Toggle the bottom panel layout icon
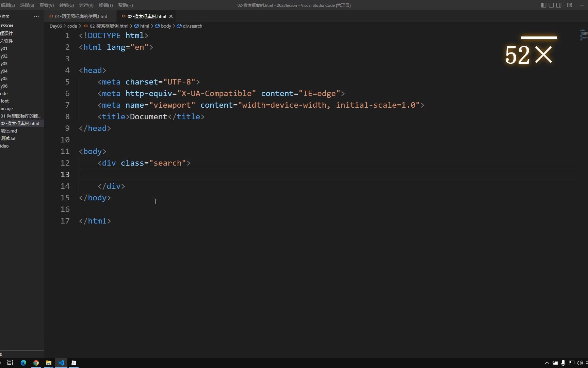Image resolution: width=588 pixels, height=368 pixels. (551, 5)
